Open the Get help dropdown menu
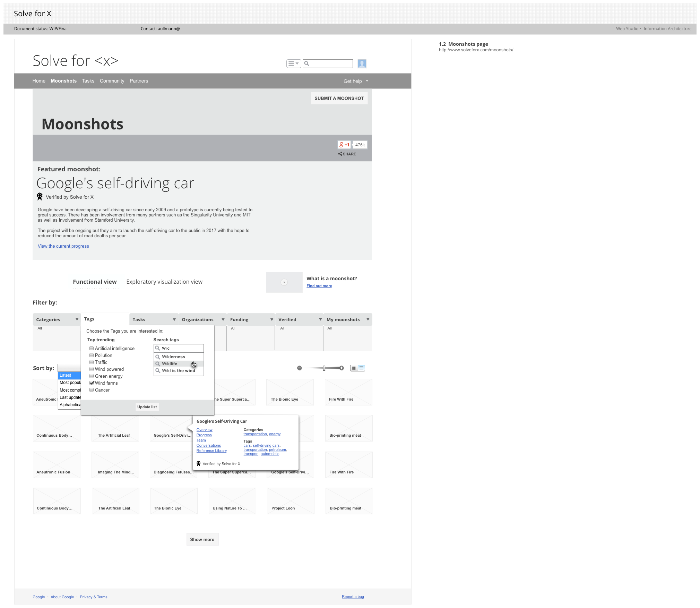The width and height of the screenshot is (700, 608). coord(356,81)
